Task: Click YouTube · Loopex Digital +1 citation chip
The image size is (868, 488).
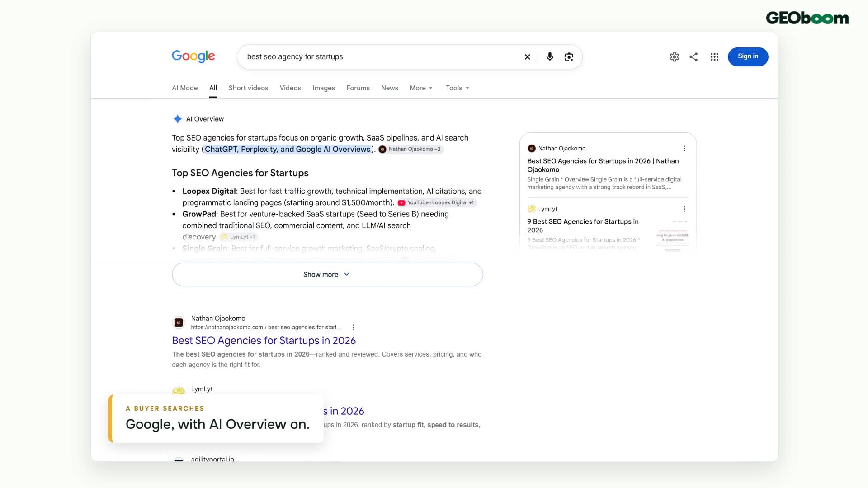Action: 437,203
